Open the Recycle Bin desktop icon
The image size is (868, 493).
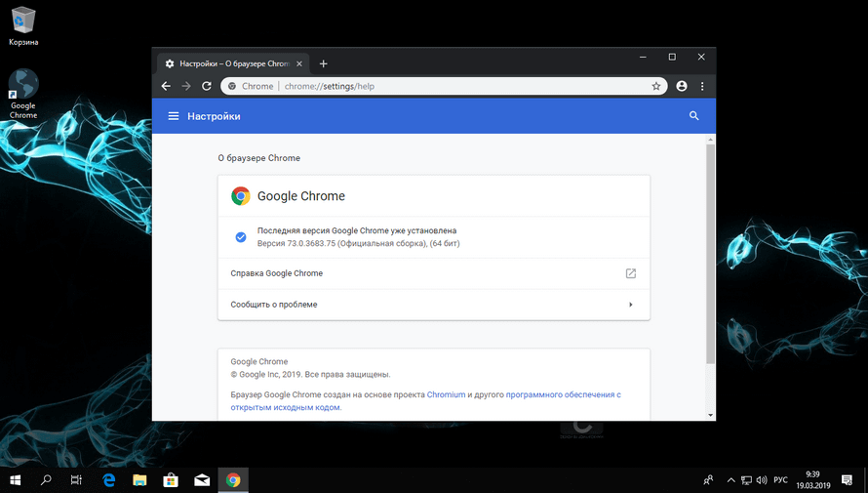pyautogui.click(x=23, y=25)
